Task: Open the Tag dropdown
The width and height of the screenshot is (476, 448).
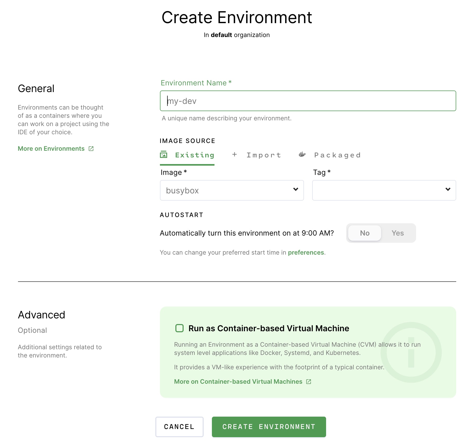Action: pos(384,190)
